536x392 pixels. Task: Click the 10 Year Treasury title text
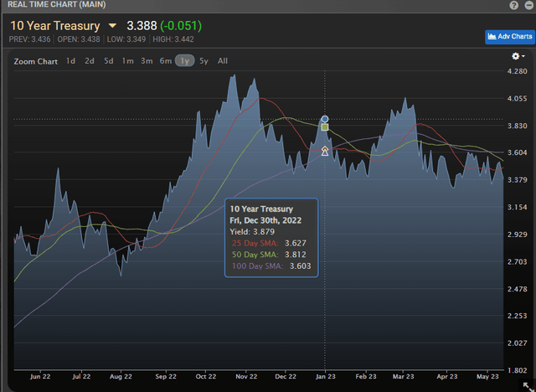click(x=55, y=26)
